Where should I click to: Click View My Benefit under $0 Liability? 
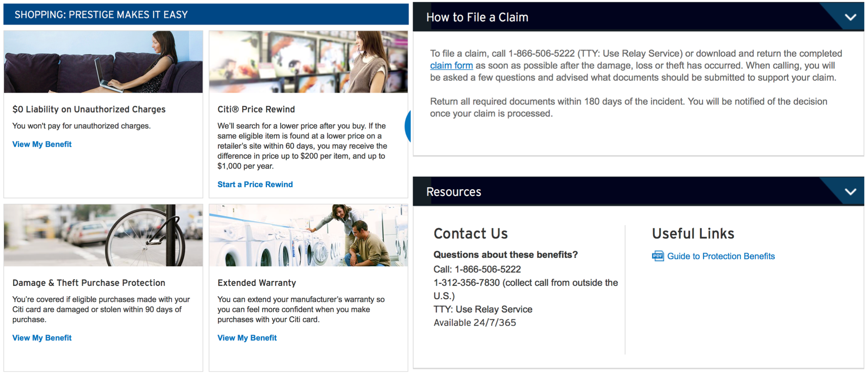coord(42,144)
